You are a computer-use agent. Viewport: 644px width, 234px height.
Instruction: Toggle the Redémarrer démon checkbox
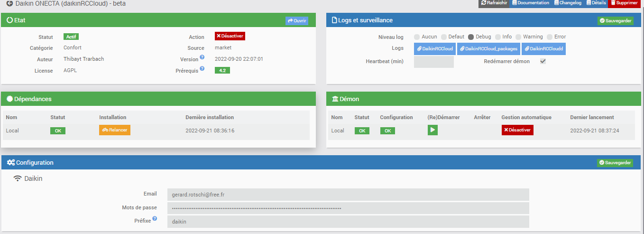543,61
